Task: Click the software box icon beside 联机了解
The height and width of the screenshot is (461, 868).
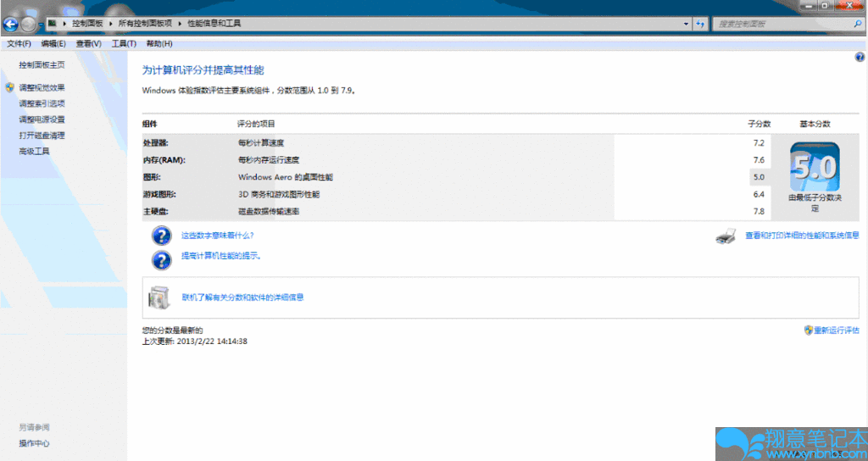Action: 159,297
